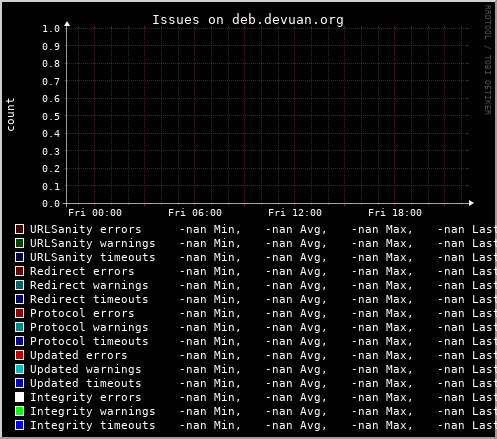Click the URLSanity errors color swatch
This screenshot has width=497, height=439.
(19, 229)
